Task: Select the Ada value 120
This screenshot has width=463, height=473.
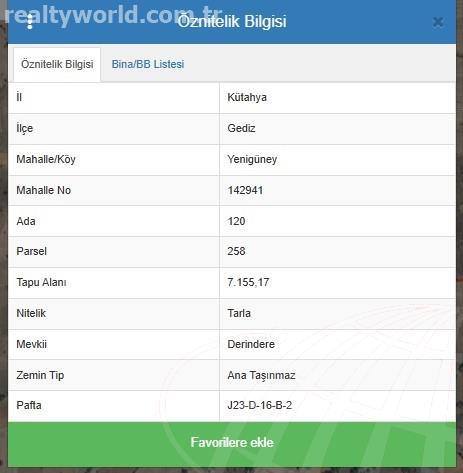Action: [236, 221]
